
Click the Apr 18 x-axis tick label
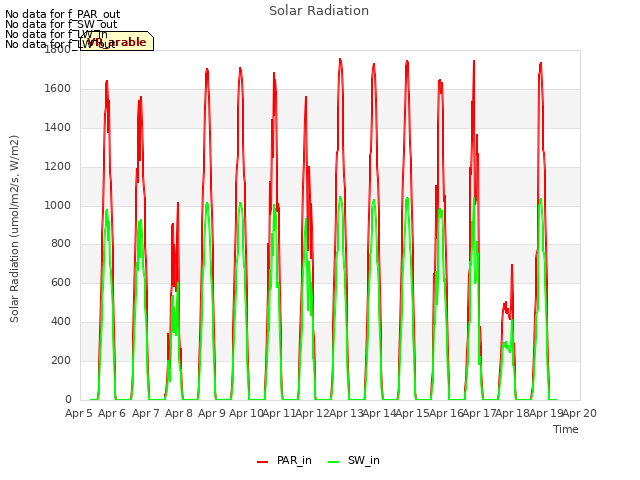point(513,413)
